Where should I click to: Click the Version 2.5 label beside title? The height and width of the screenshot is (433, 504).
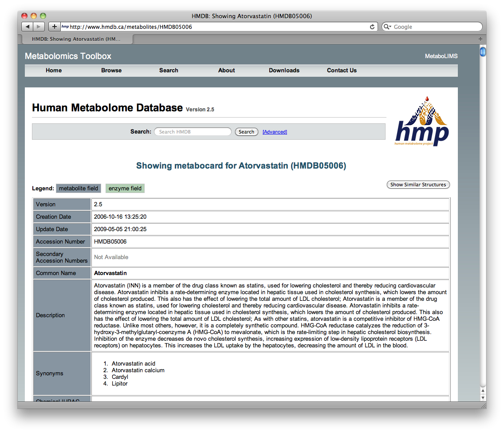coord(200,110)
